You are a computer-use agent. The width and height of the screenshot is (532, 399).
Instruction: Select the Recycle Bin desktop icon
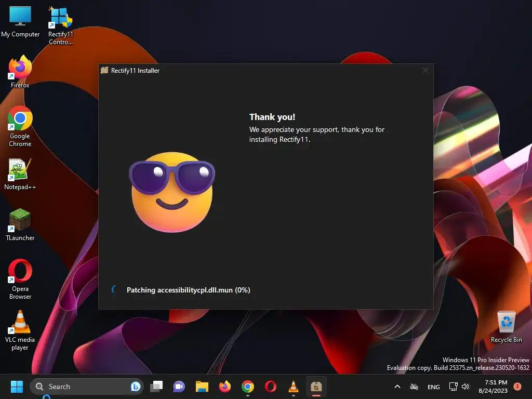coord(506,327)
